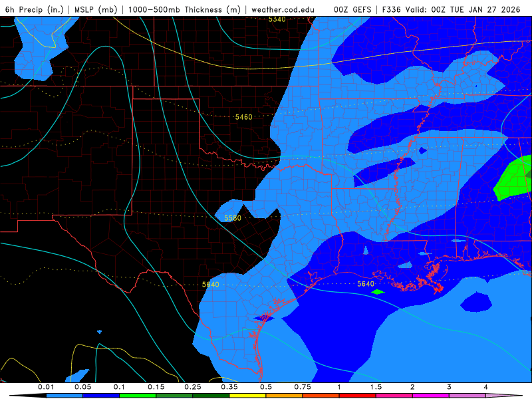Viewport: 532px width, 399px height.
Task: Pick the light blue 0.01–0.05 legend swatch
Action: pos(65,396)
